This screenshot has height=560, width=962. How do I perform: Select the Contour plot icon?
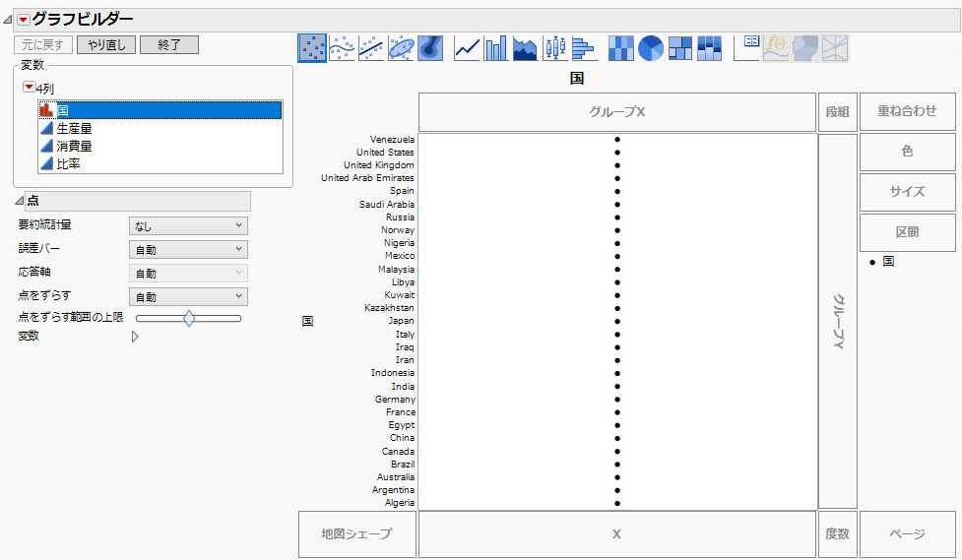pyautogui.click(x=429, y=47)
